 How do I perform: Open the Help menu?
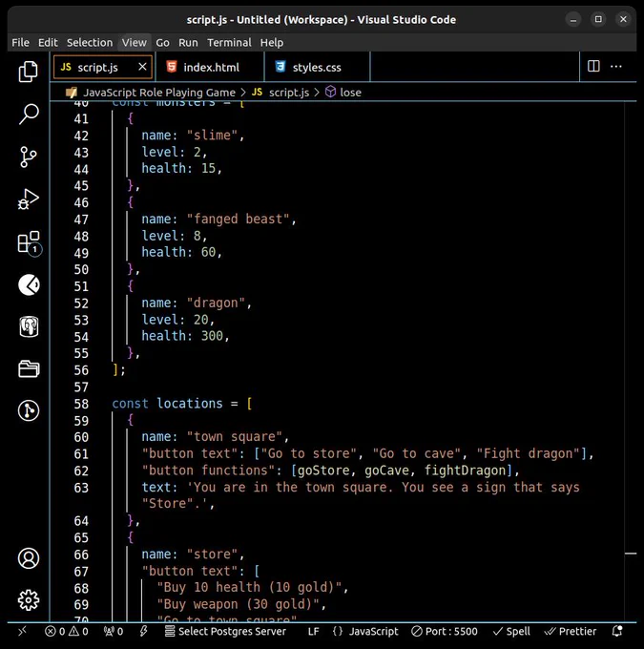click(272, 42)
